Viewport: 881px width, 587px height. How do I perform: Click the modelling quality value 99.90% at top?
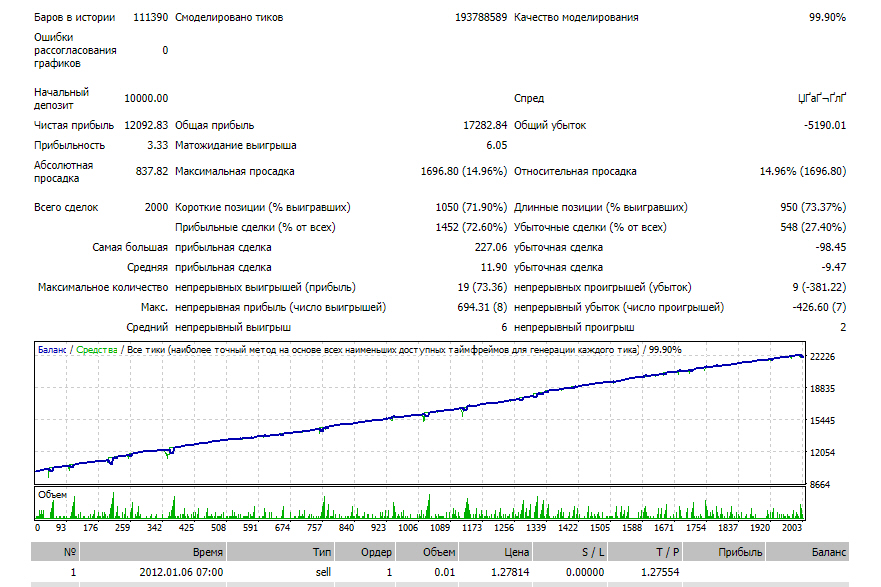(x=827, y=17)
